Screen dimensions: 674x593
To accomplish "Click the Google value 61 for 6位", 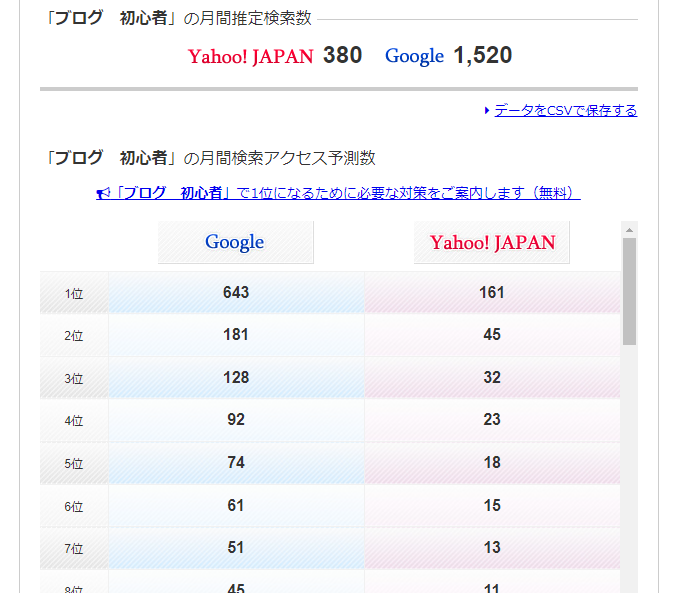I will (236, 505).
